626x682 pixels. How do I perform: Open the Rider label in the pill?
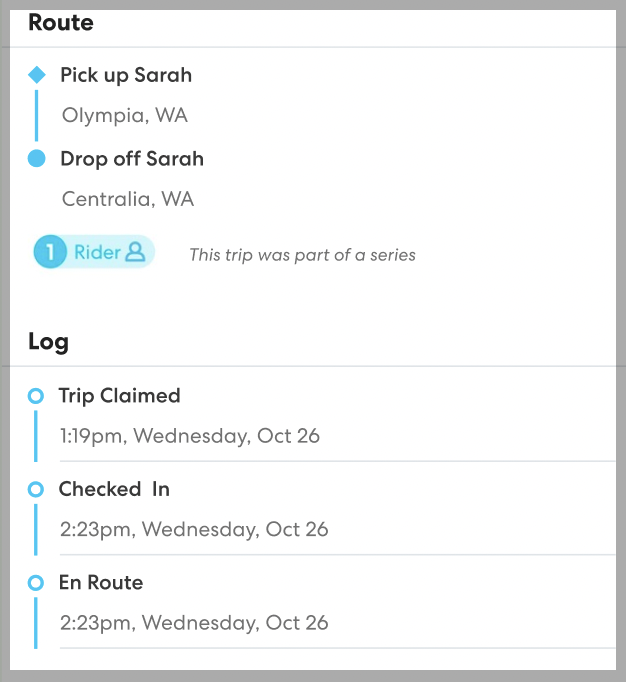pos(97,253)
